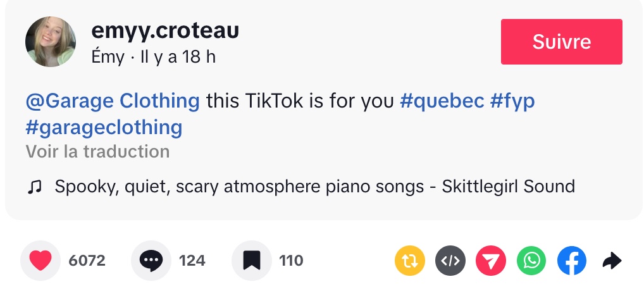Share the video to WhatsApp
Image resolution: width=644 pixels, height=291 pixels.
click(x=531, y=261)
